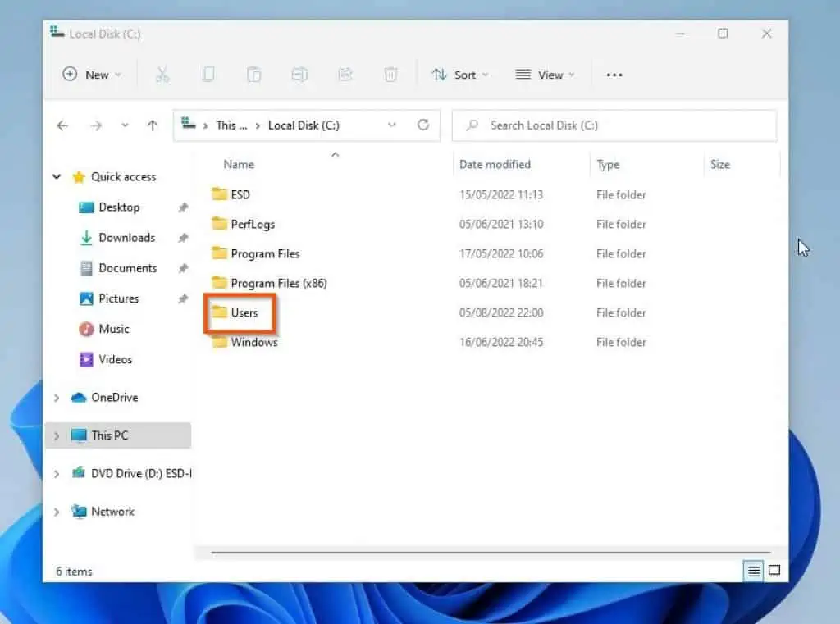
Task: Unpin Desktop using its pin icon
Action: (184, 207)
